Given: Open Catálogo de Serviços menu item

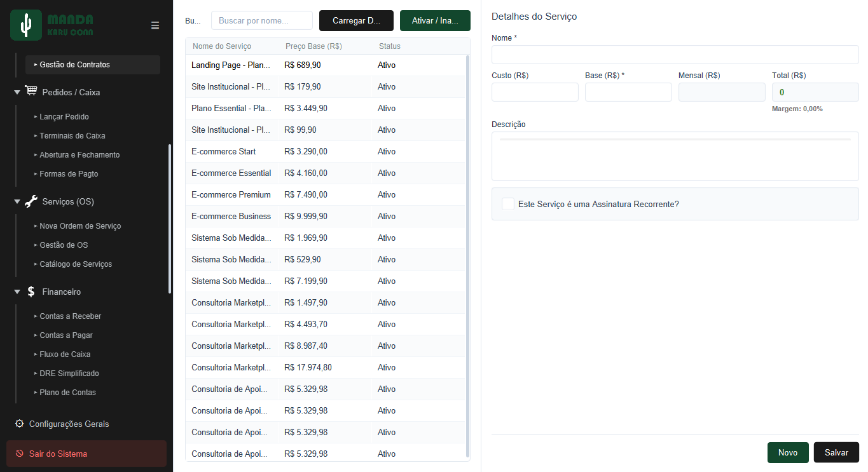Looking at the screenshot, I should 76,264.
